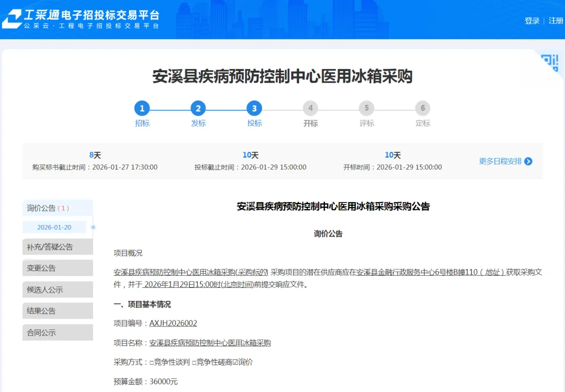
Task: Click 开标时间 2026-01-29 15:00:00
Action: pos(392,167)
